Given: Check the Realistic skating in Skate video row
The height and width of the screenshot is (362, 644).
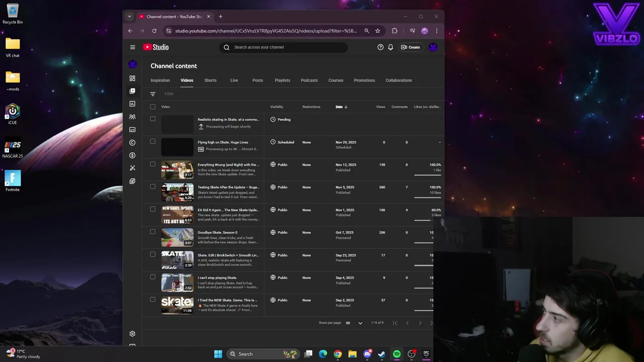Looking at the screenshot, I should [153, 119].
